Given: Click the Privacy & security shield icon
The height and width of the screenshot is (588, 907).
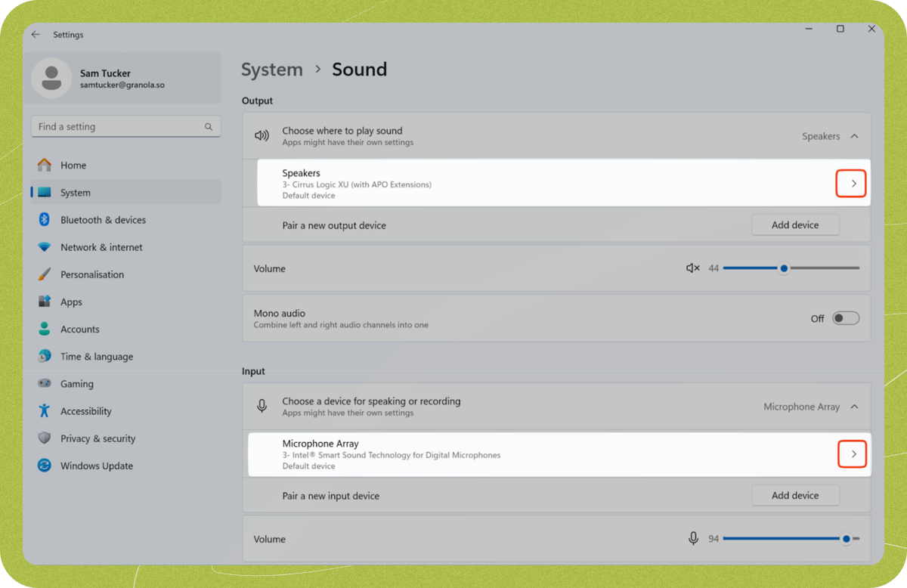Looking at the screenshot, I should 45,438.
